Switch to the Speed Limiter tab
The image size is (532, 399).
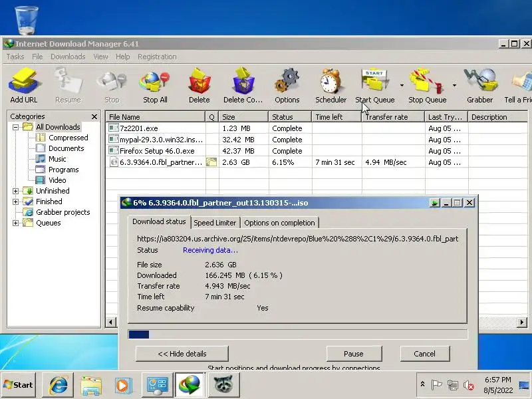(215, 223)
